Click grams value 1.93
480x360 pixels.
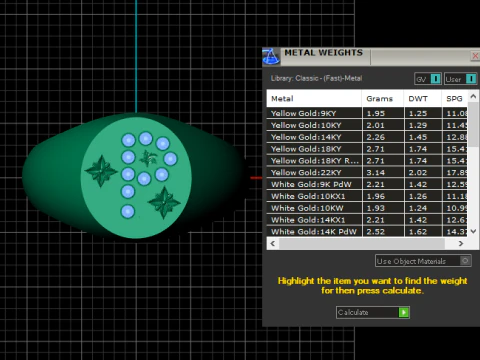376,208
